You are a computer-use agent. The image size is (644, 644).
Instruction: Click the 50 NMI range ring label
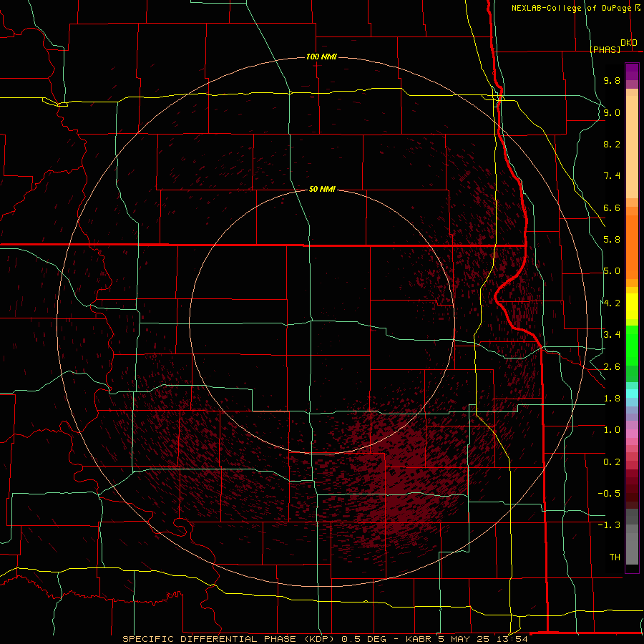[x=322, y=189]
